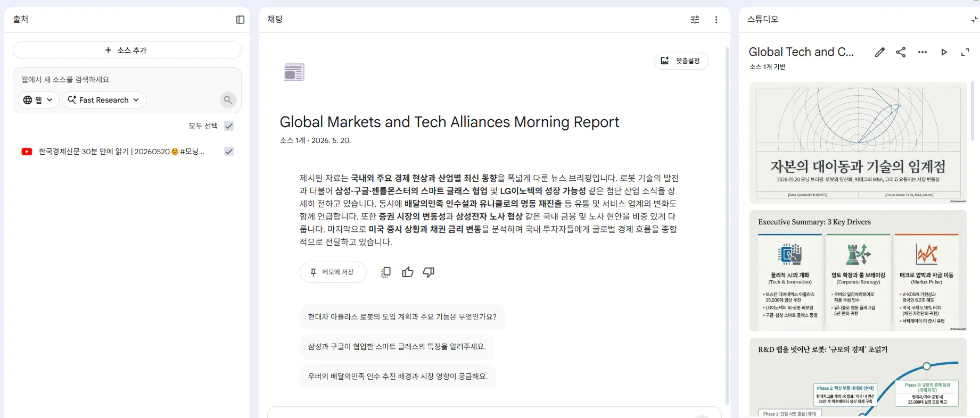Click the notebook document icon
Screen dimensions: 980x418
click(x=294, y=72)
